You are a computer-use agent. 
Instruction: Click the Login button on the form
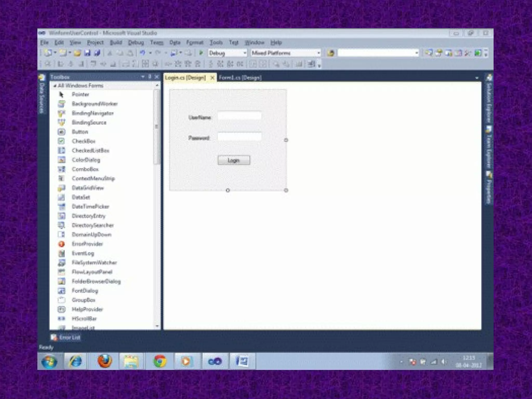pyautogui.click(x=234, y=160)
